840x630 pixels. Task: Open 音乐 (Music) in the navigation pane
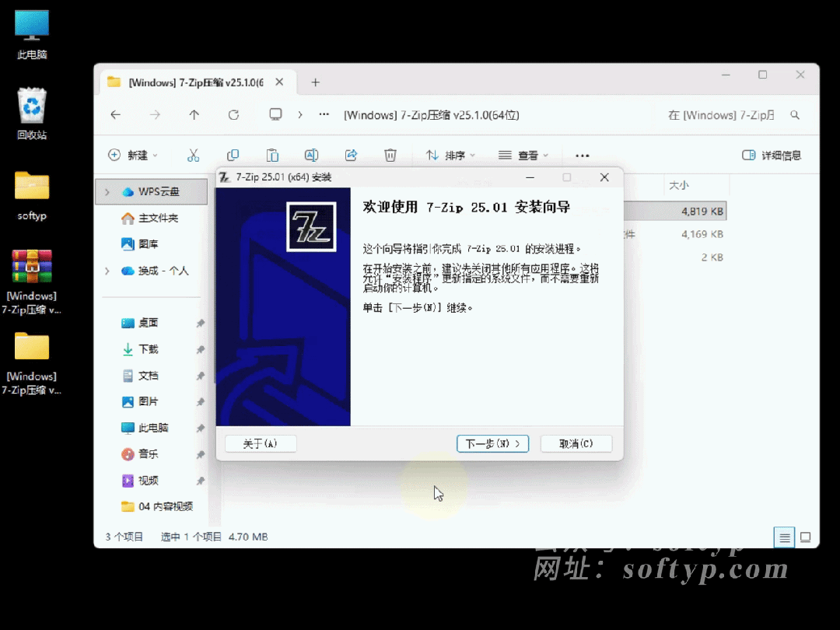click(140, 454)
